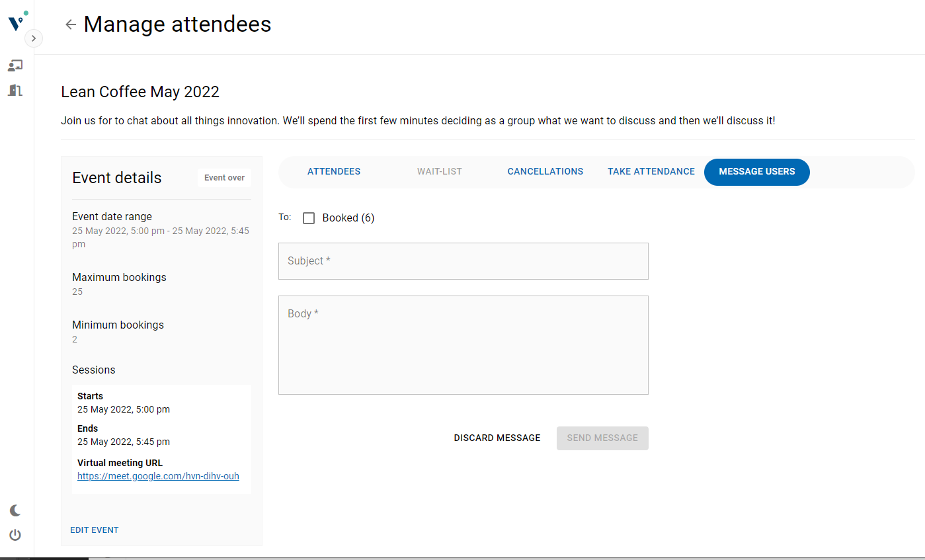The height and width of the screenshot is (560, 925).
Task: Toggle dark mode with the moon icon
Action: [15, 510]
